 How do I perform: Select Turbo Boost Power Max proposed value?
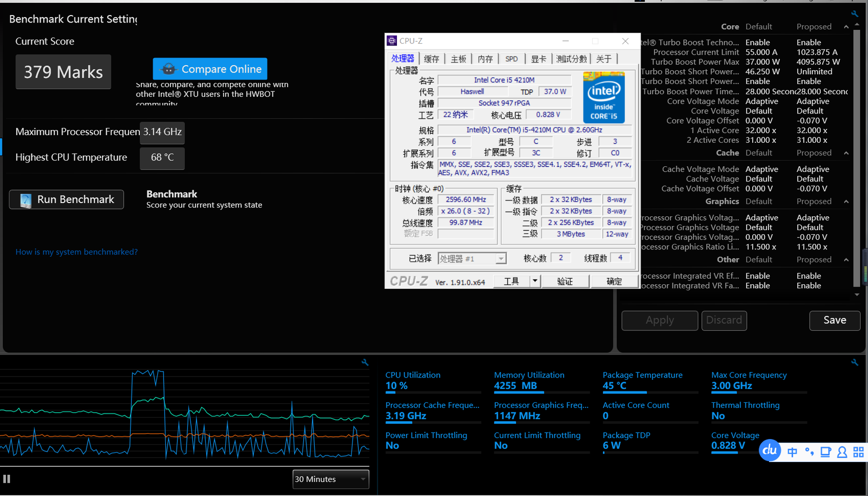[818, 62]
